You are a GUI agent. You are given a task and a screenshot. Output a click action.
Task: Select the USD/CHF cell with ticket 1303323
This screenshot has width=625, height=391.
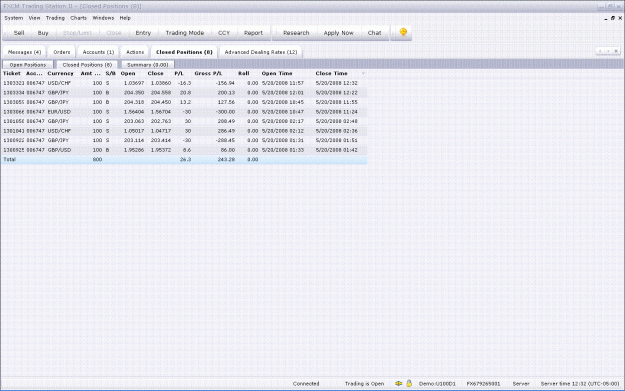[x=59, y=83]
